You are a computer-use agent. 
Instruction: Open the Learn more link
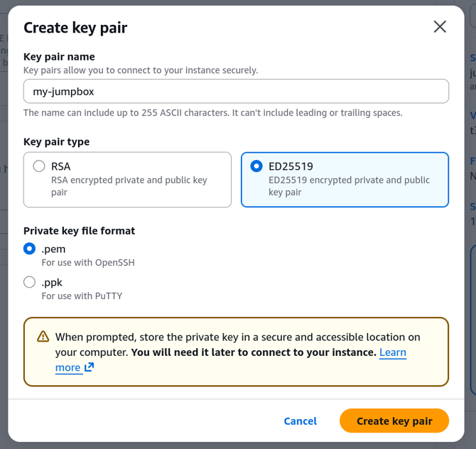pyautogui.click(x=392, y=352)
